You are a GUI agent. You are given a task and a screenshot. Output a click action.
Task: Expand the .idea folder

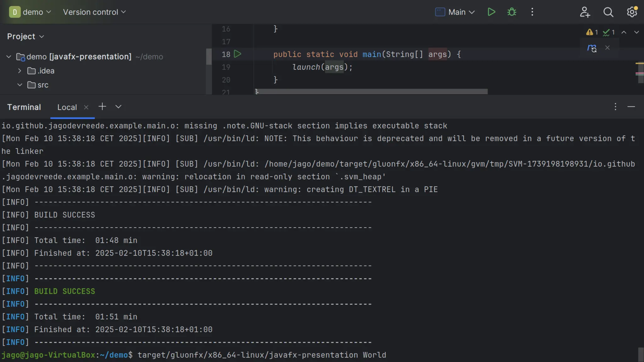click(x=19, y=71)
